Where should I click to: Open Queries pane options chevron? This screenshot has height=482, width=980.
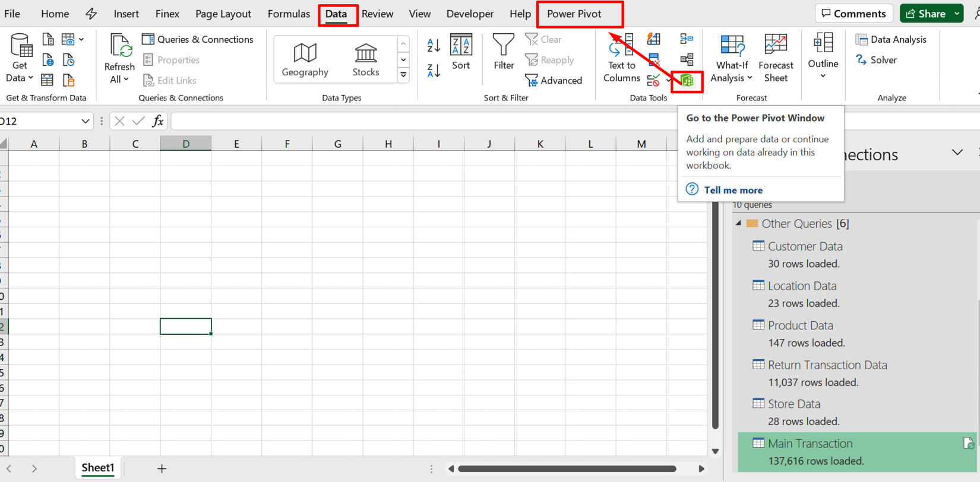[x=957, y=153]
